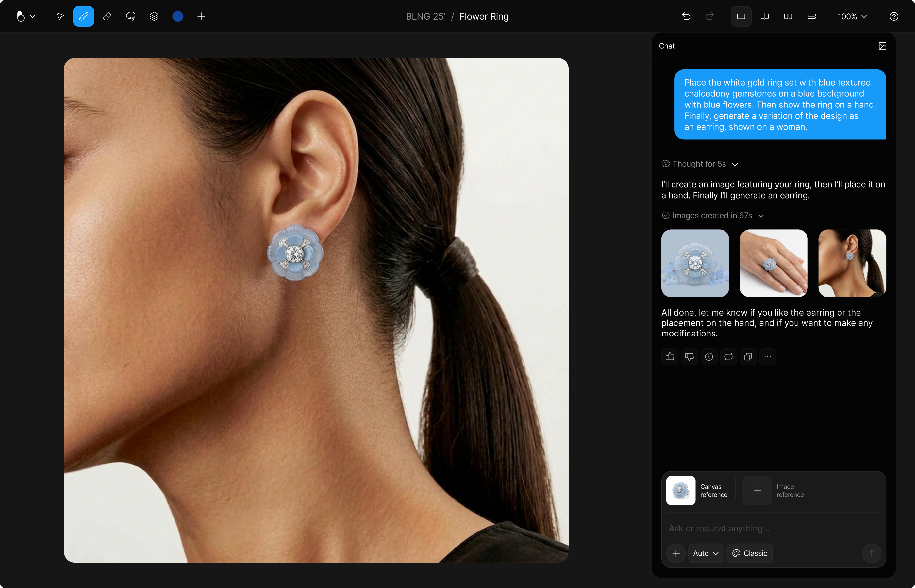Open more options ellipsis

[768, 357]
